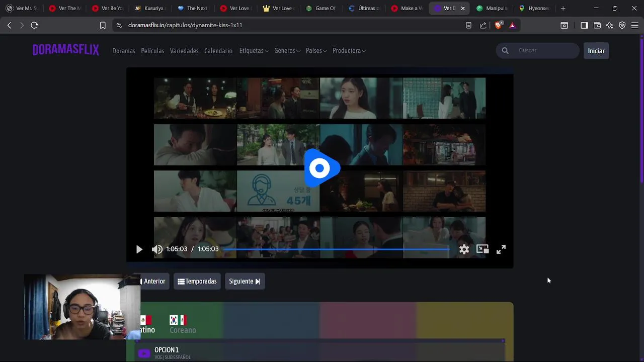Open the Calendario menu item

[218, 51]
